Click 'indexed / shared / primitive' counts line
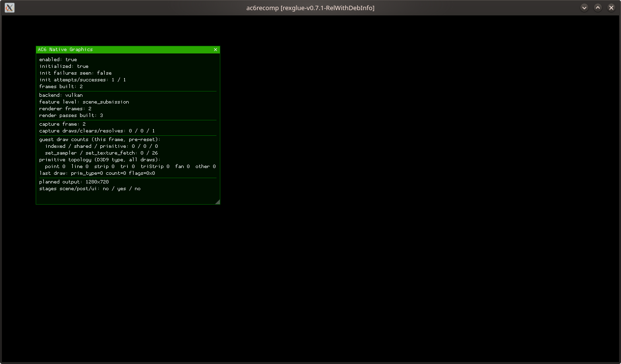This screenshot has height=364, width=621. point(101,146)
